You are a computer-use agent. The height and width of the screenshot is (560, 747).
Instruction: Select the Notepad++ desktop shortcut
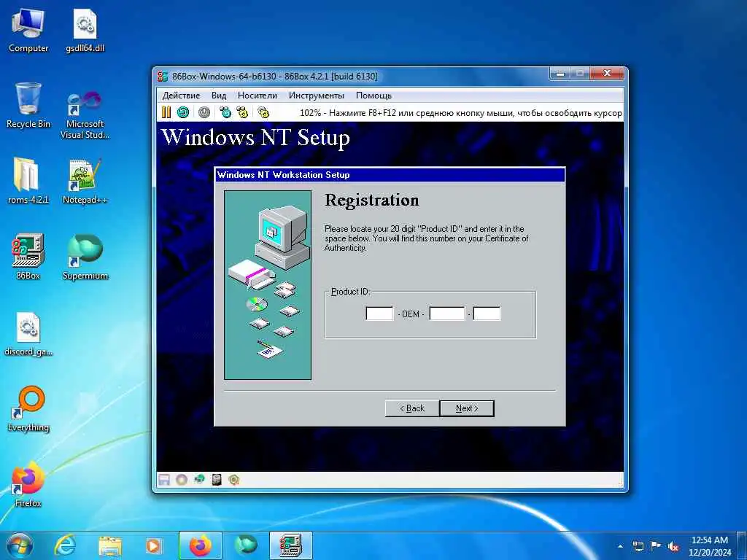(x=85, y=181)
